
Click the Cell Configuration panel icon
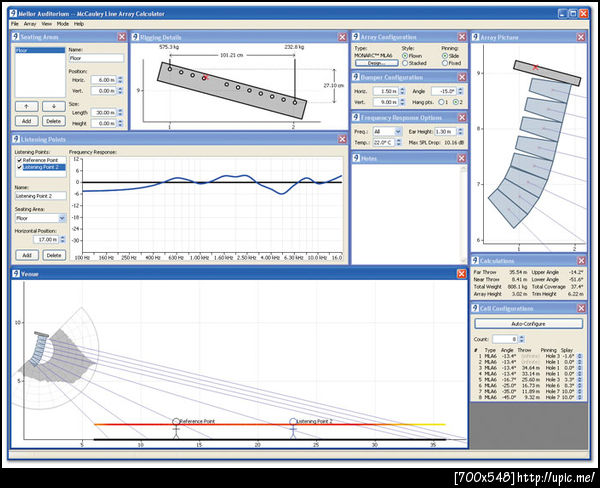[475, 308]
